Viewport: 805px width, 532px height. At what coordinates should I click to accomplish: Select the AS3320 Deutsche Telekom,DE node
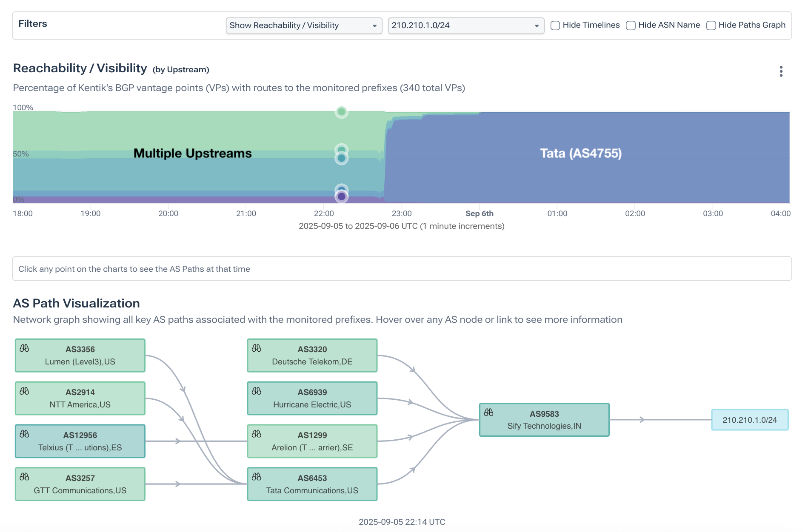(x=312, y=356)
